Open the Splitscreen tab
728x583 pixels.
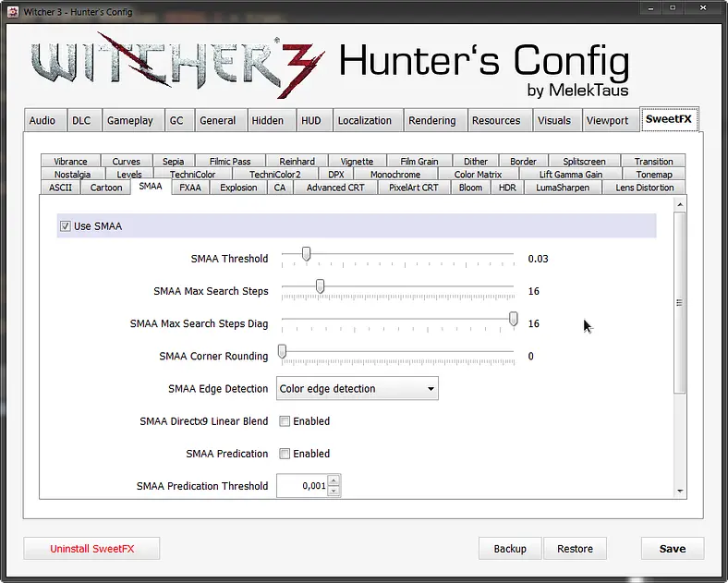585,161
